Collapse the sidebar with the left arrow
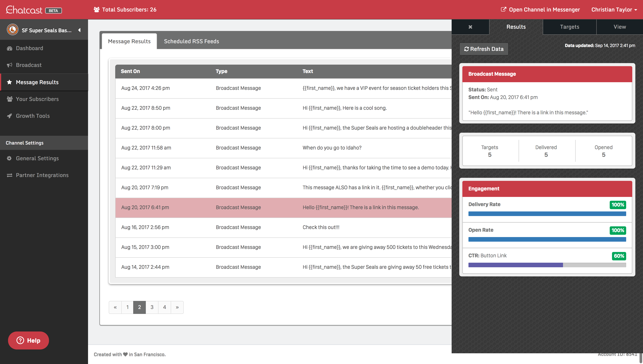Image resolution: width=643 pixels, height=364 pixels. (79, 30)
